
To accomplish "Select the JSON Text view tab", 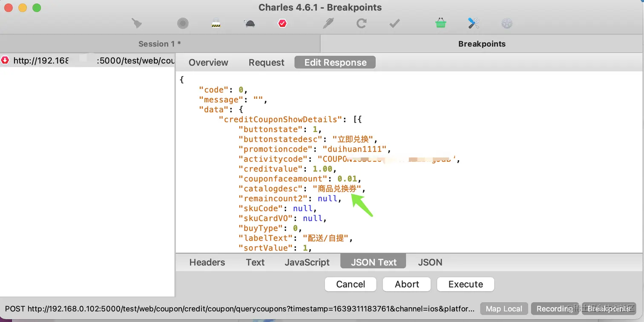I will (374, 262).
